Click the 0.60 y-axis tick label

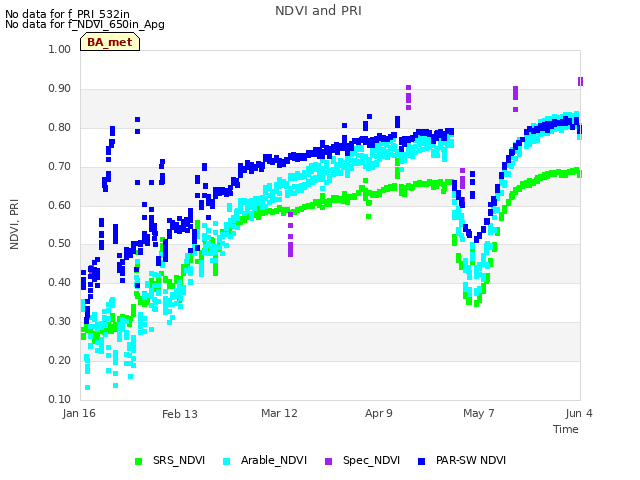tap(60, 205)
